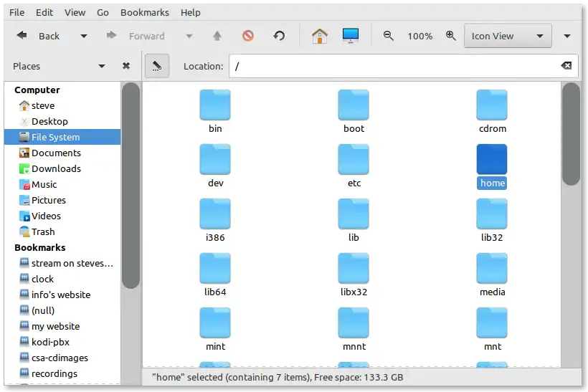This screenshot has width=588, height=392.
Task: Open the (null) bookmark
Action: click(62, 310)
